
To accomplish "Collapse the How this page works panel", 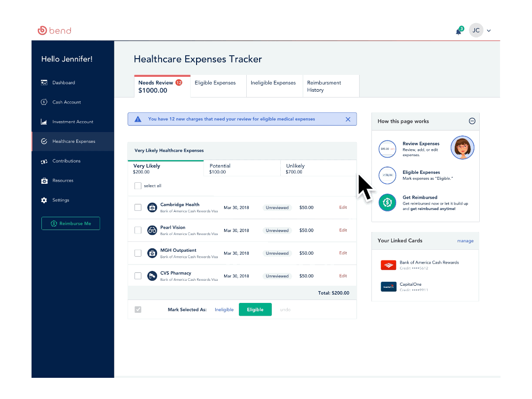I will coord(472,121).
